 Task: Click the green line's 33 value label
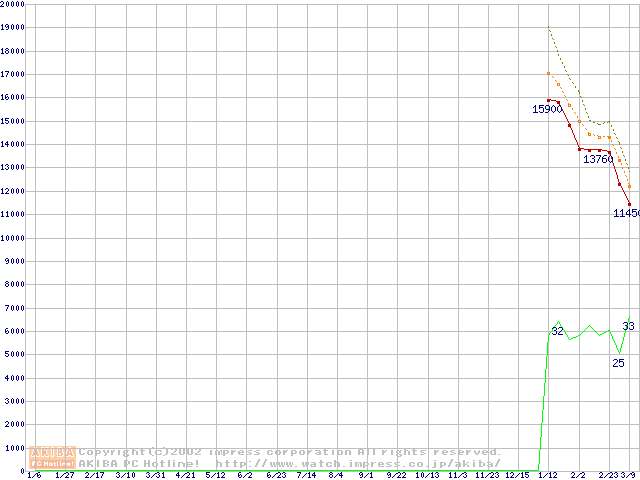(x=628, y=326)
